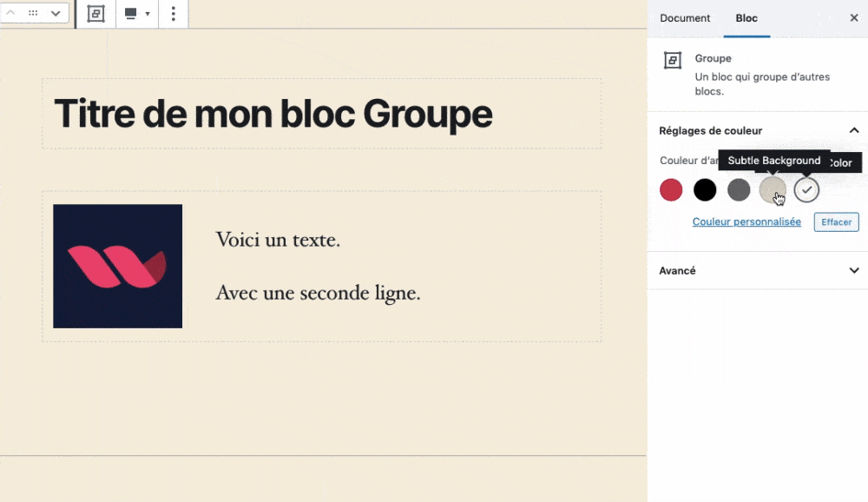Open the Couleur personnalisée link
The image size is (868, 502).
(746, 221)
